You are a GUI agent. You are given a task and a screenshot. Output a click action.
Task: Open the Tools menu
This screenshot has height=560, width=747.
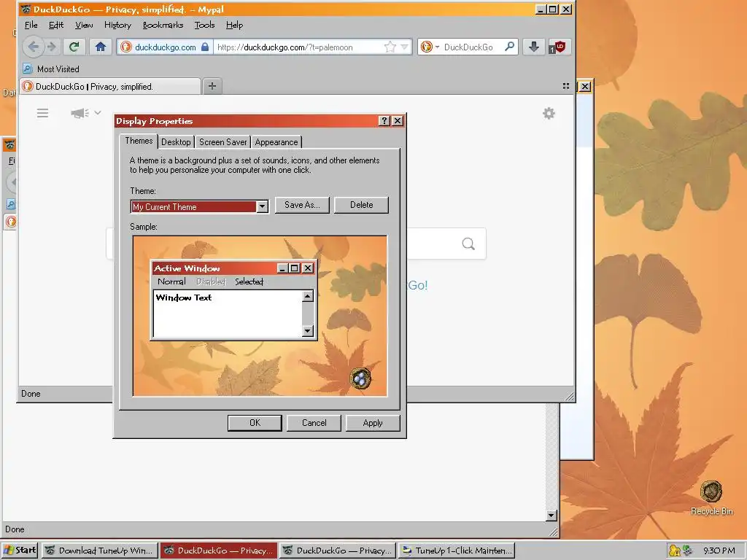click(x=204, y=25)
